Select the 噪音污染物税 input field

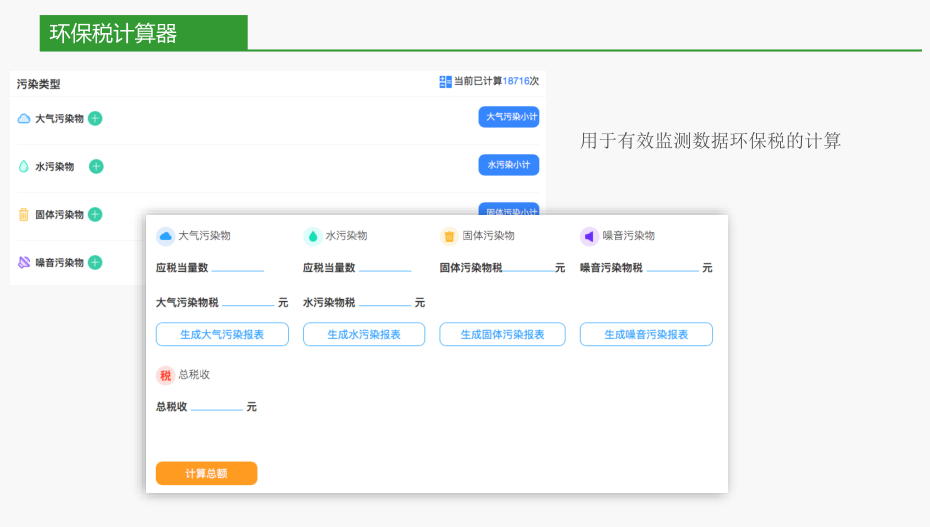[x=672, y=267]
